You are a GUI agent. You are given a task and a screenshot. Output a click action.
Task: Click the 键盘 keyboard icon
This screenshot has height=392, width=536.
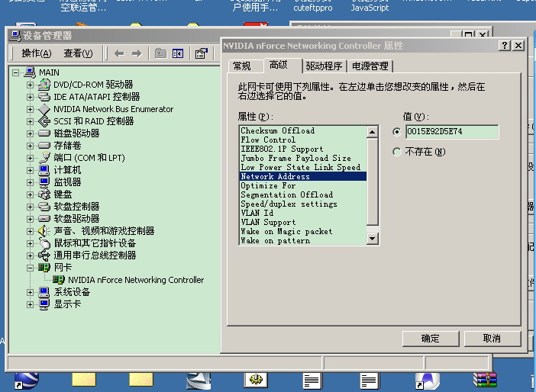pyautogui.click(x=44, y=194)
